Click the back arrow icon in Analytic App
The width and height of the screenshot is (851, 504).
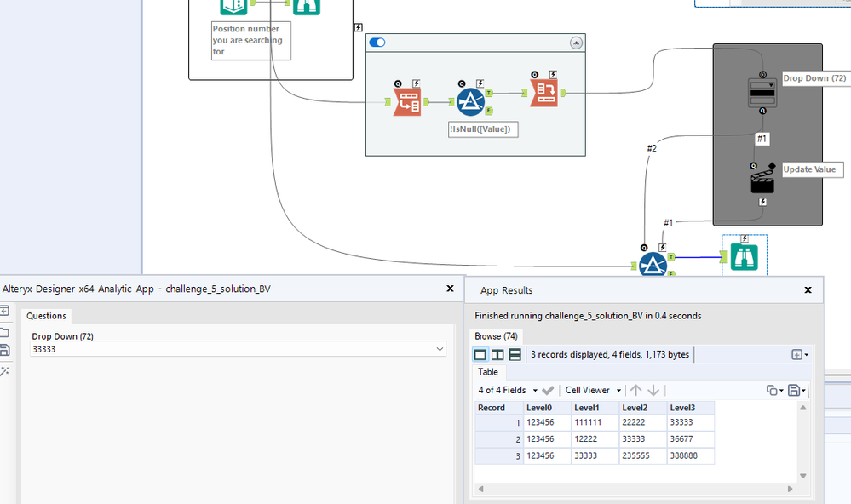pos(4,311)
